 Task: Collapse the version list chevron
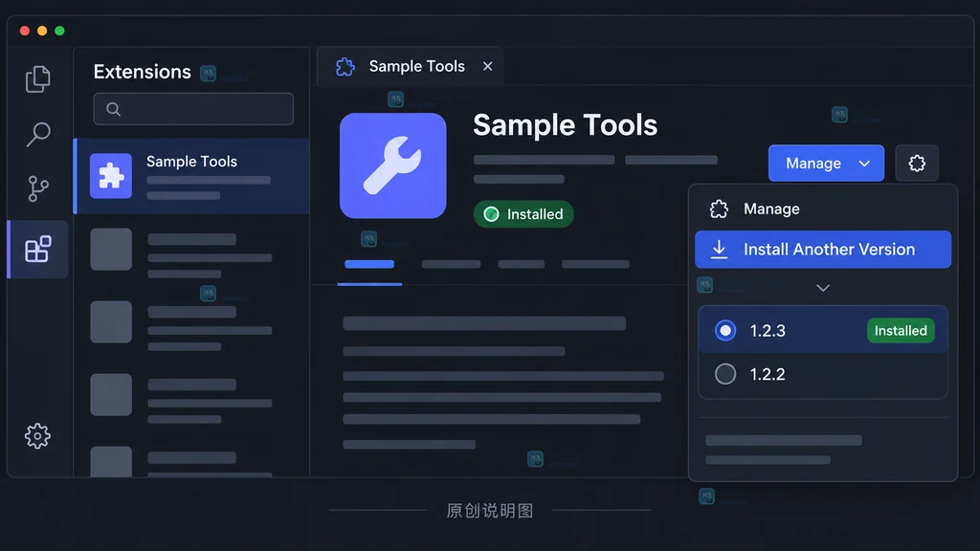pyautogui.click(x=823, y=288)
